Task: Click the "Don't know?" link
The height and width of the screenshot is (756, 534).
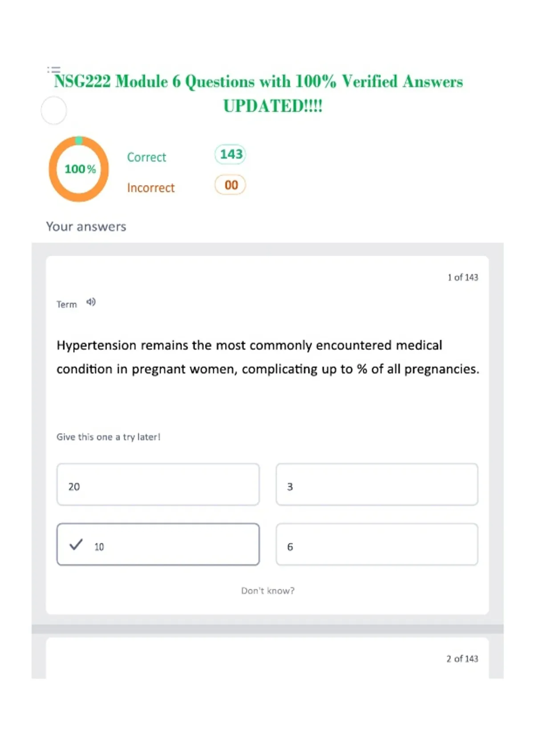Action: [268, 591]
